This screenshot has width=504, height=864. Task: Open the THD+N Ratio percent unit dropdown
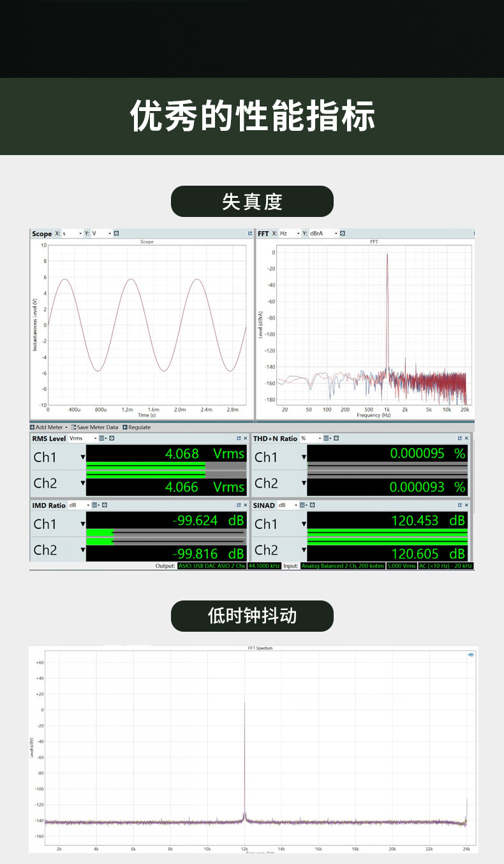(x=311, y=438)
